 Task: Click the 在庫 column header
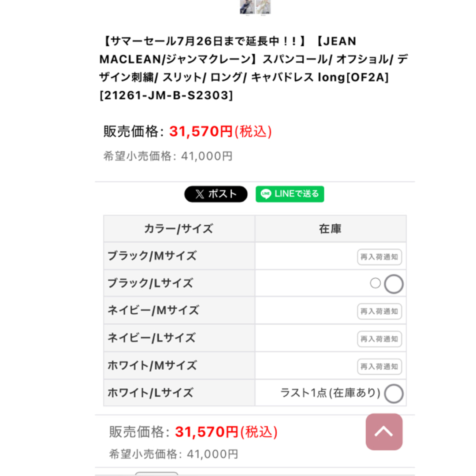coord(330,229)
